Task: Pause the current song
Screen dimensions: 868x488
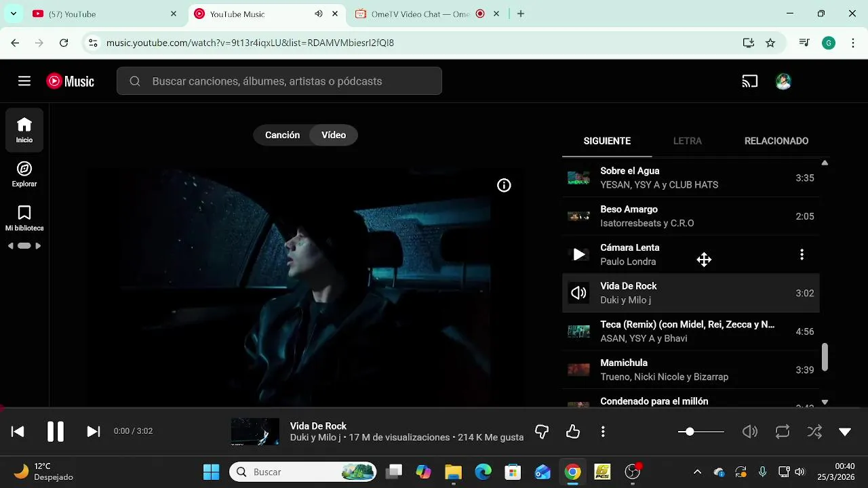Action: (56, 431)
